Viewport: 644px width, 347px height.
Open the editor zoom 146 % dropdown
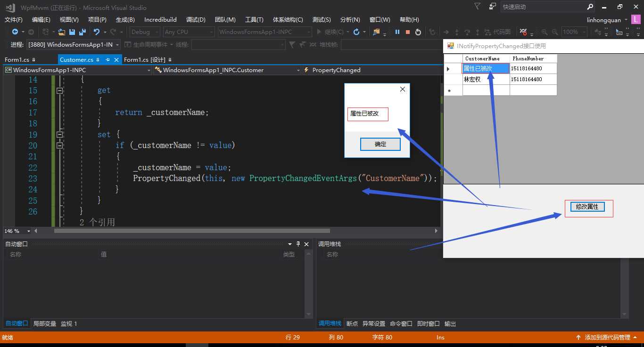(x=29, y=231)
